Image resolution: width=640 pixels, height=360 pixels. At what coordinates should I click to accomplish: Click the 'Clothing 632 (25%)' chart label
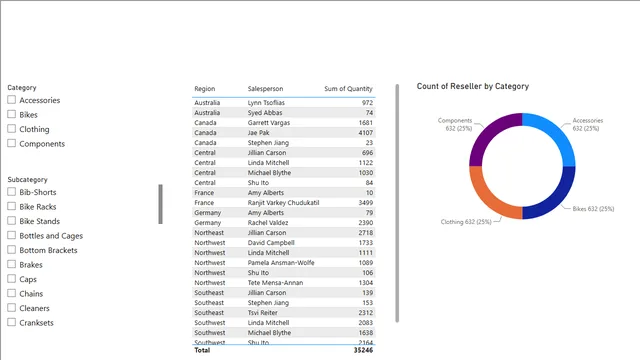tap(466, 222)
